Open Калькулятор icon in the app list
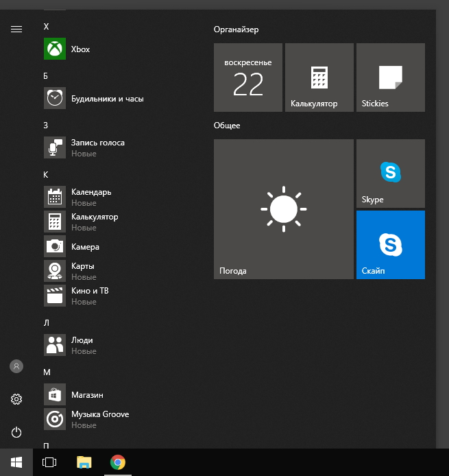The height and width of the screenshot is (476, 449). [55, 222]
